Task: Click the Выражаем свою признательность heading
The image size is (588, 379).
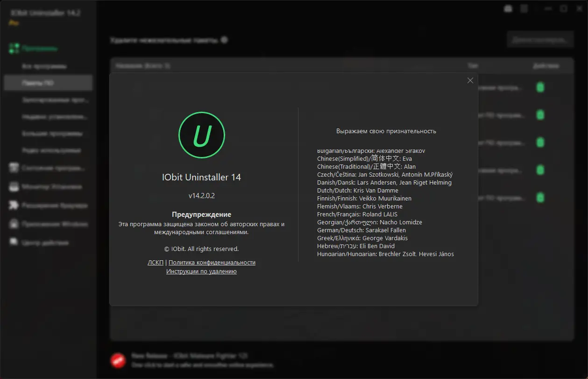Action: 386,131
